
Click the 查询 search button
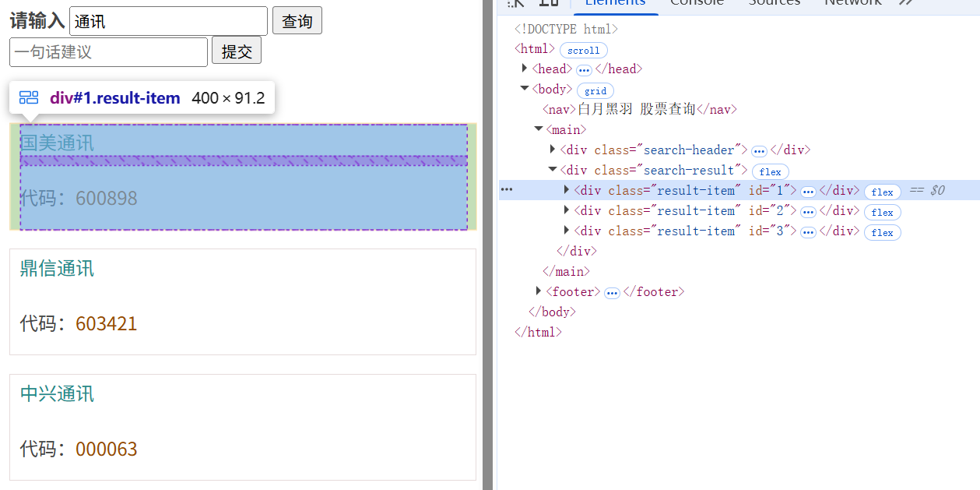tap(297, 21)
